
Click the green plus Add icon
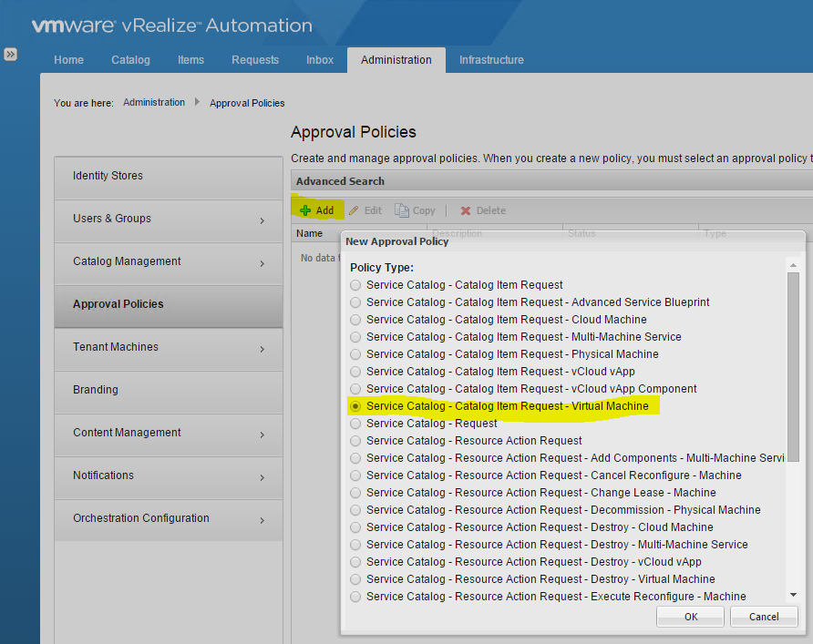pyautogui.click(x=305, y=210)
